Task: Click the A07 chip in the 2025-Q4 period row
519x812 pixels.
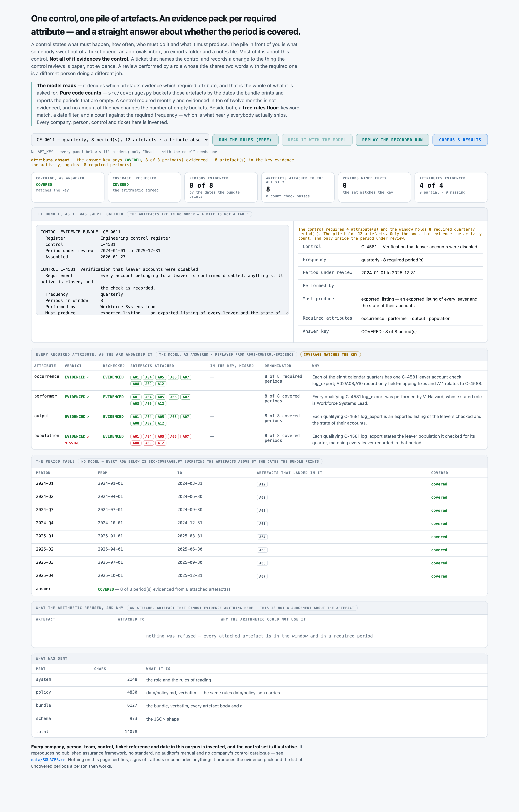Action: (262, 576)
